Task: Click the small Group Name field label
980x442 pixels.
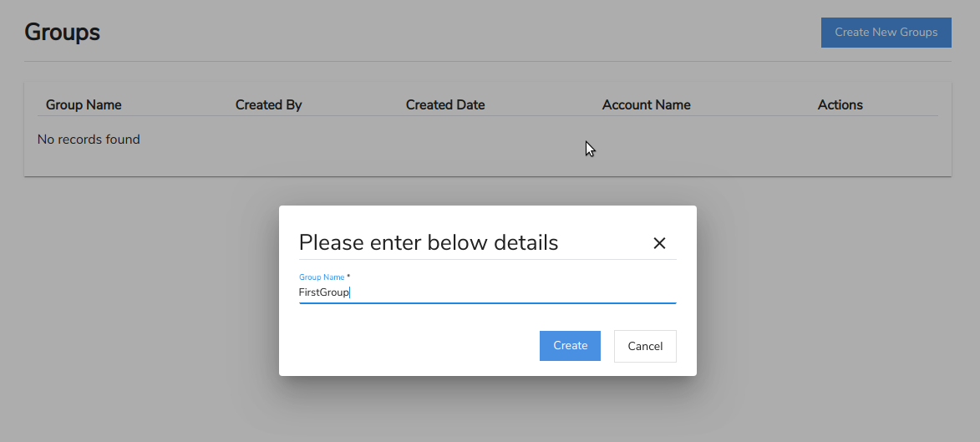Action: coord(322,277)
